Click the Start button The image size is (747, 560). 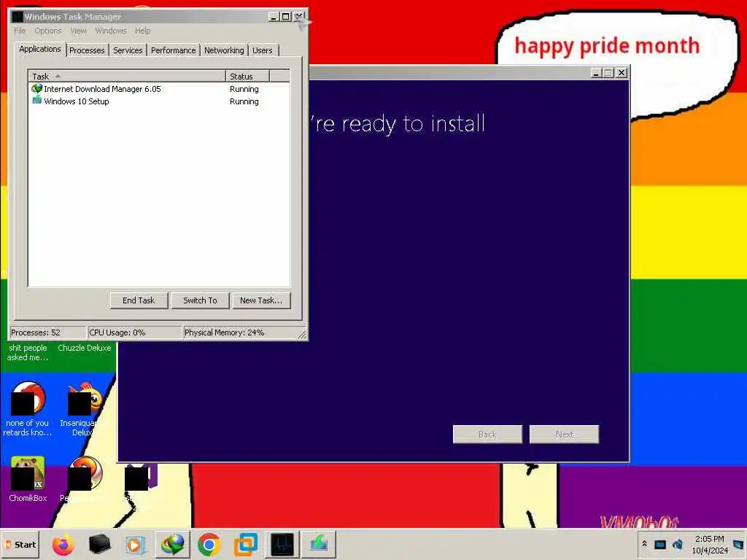tap(20, 544)
